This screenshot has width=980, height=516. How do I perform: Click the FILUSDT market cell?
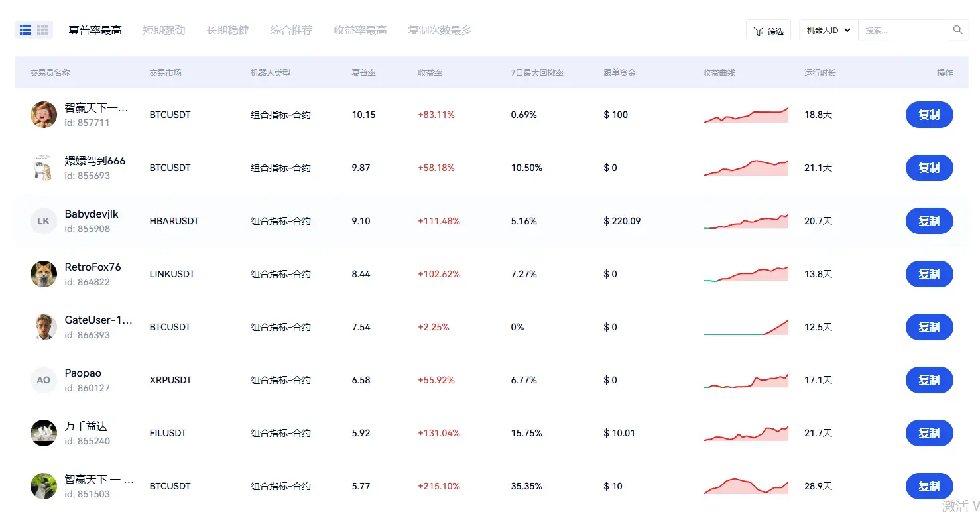point(168,433)
